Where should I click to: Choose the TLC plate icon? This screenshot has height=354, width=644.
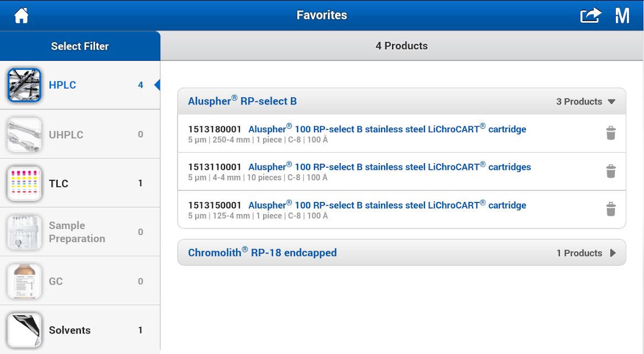click(x=24, y=184)
